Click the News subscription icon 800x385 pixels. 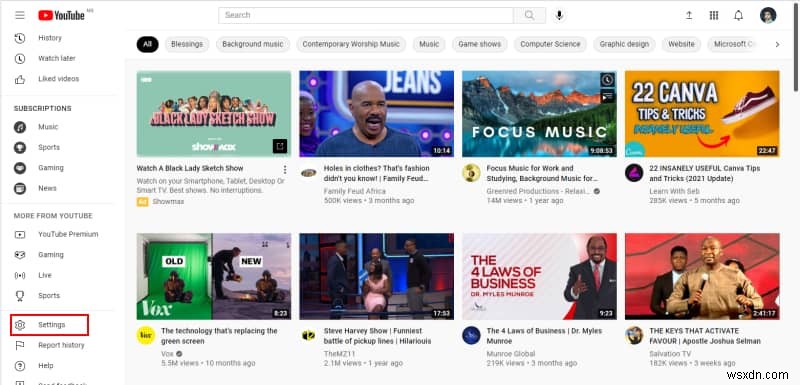coord(20,188)
